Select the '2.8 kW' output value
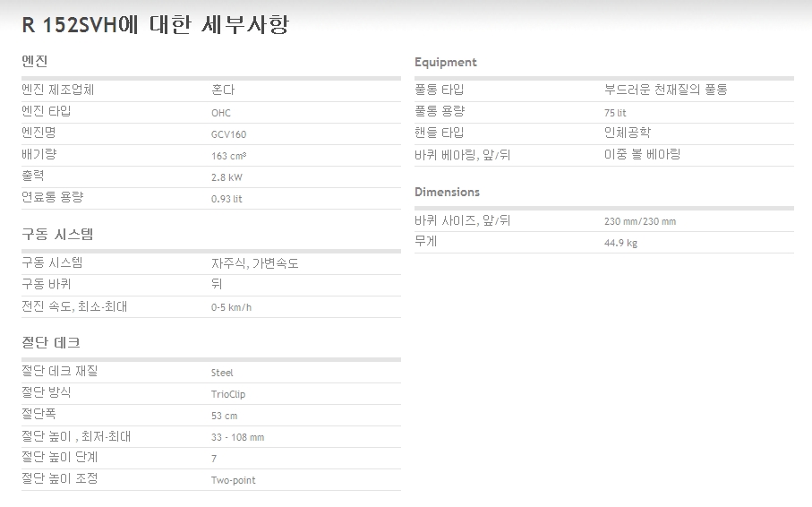This screenshot has height=507, width=812. (227, 177)
